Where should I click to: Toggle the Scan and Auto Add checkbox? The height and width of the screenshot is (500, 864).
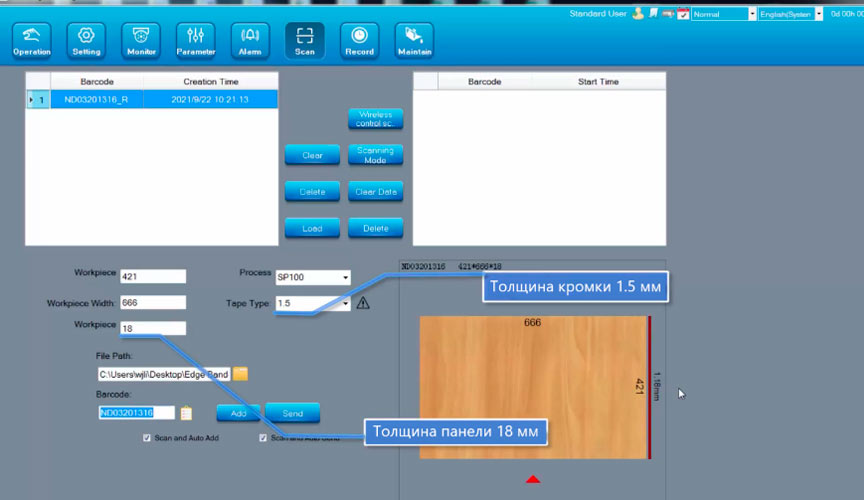147,438
